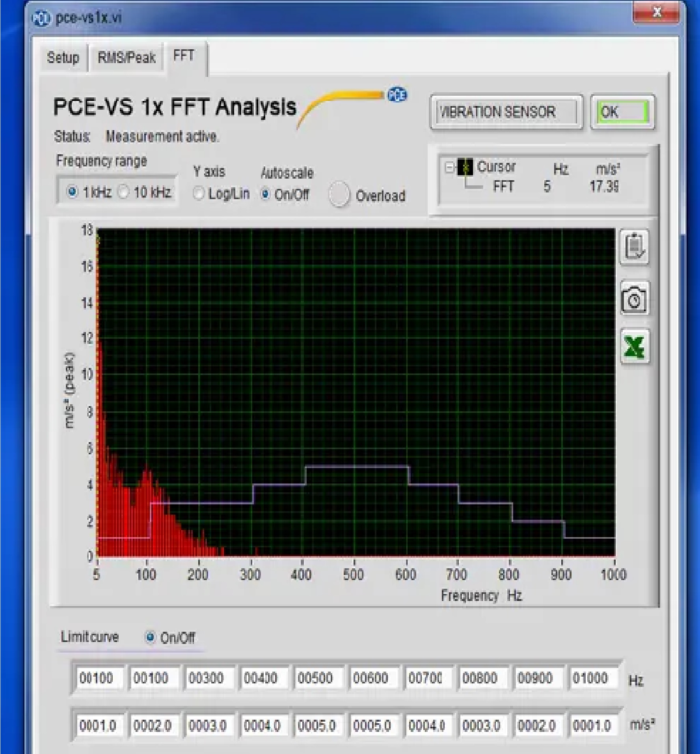Screen dimensions: 700x754
Task: Click the green OK status indicator
Action: click(622, 112)
